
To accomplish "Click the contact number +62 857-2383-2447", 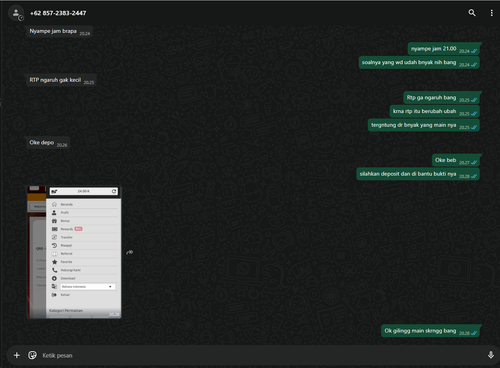I will (58, 13).
